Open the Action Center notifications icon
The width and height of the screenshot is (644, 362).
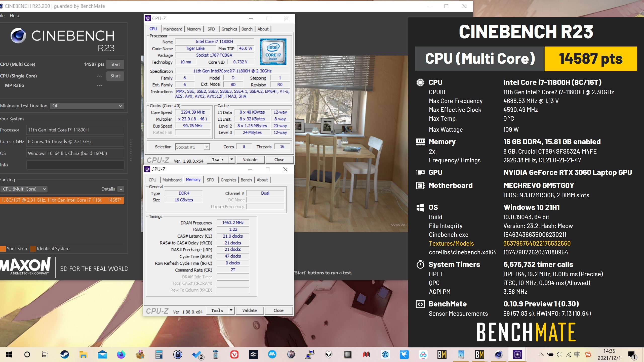coord(632,354)
